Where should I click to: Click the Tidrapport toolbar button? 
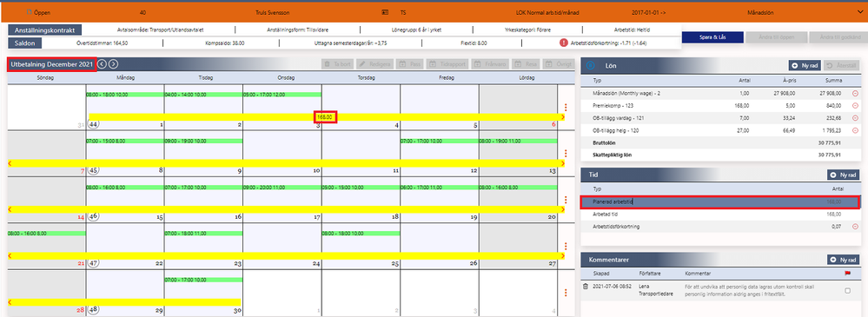pyautogui.click(x=448, y=64)
